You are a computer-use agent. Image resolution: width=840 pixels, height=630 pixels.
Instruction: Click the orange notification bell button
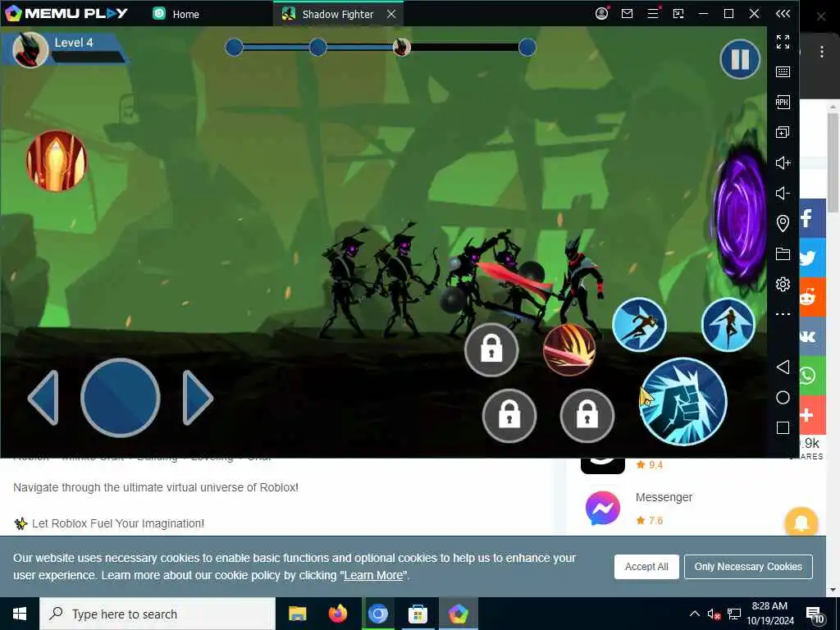pyautogui.click(x=801, y=522)
